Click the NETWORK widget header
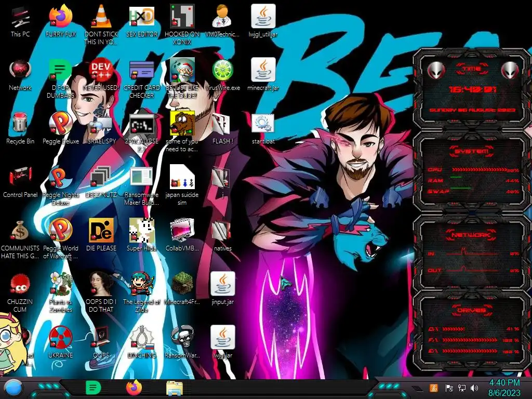Screen dimensions: 532x399 [x=472, y=234]
